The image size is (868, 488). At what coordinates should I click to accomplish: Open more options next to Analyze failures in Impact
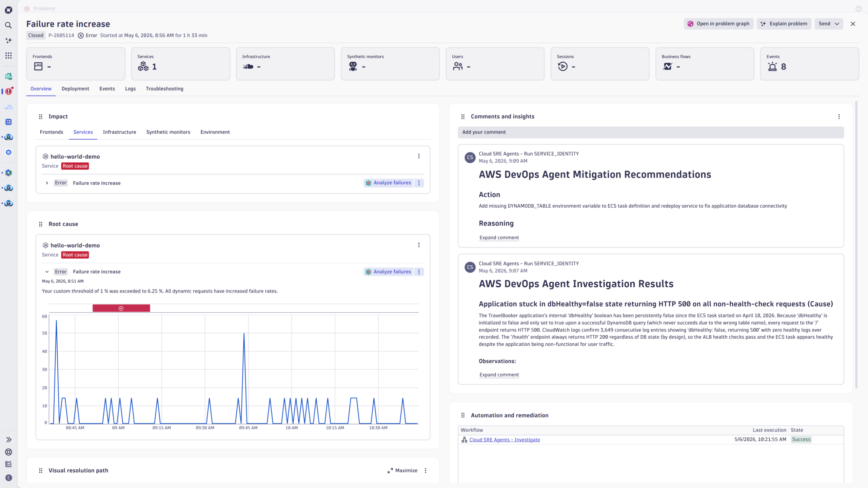(419, 183)
